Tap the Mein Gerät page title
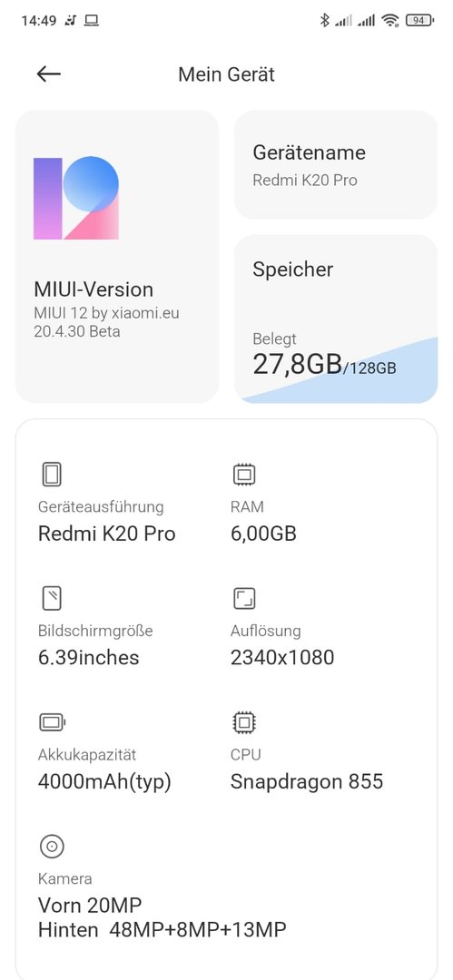This screenshot has width=453, height=980. click(x=227, y=74)
